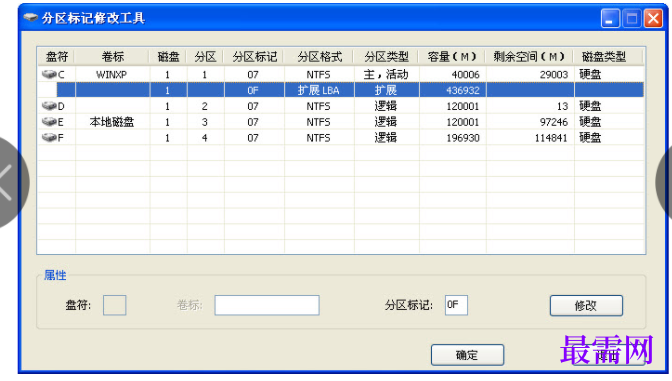Select the WINXP volume label cell
Viewport: 672px width, 381px height.
(111, 75)
